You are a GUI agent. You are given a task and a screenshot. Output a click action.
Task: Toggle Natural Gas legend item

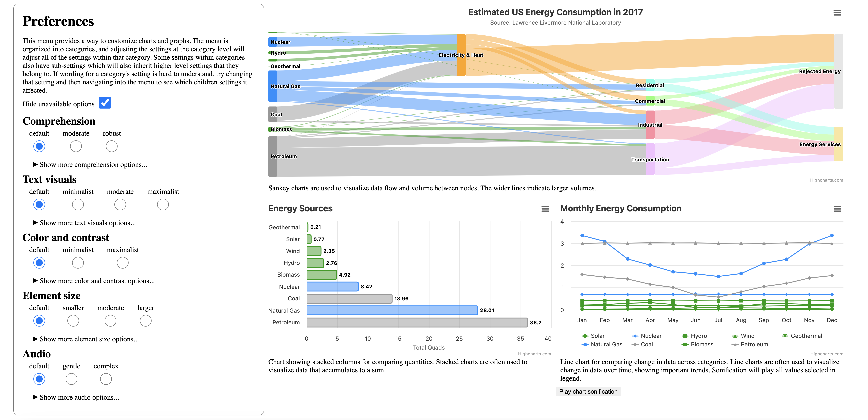pos(606,344)
